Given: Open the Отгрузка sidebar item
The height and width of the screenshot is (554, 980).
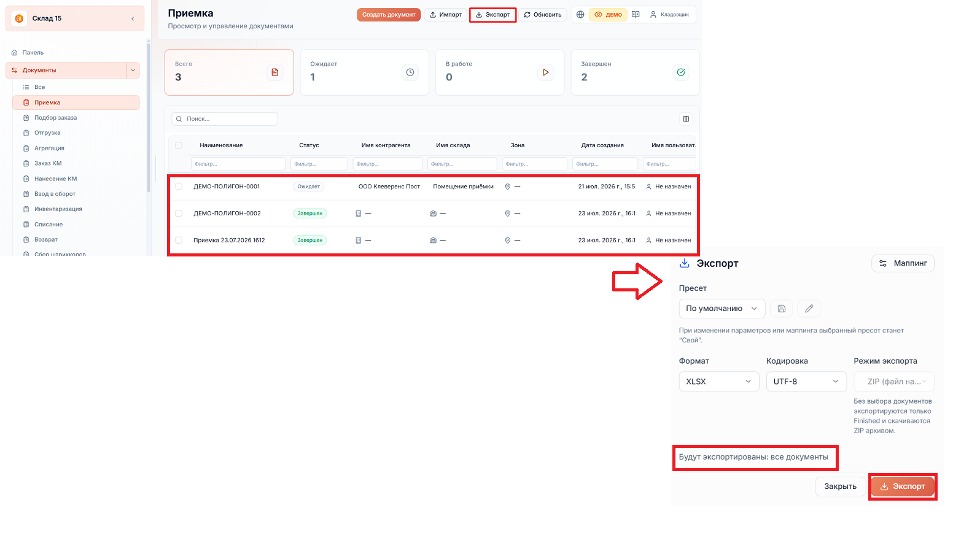Looking at the screenshot, I should (47, 133).
